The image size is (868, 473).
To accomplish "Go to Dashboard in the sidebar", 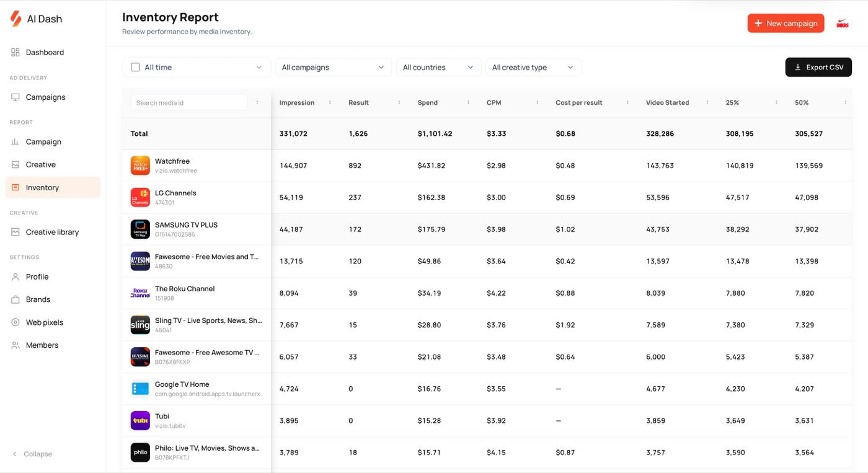I will pyautogui.click(x=53, y=53).
